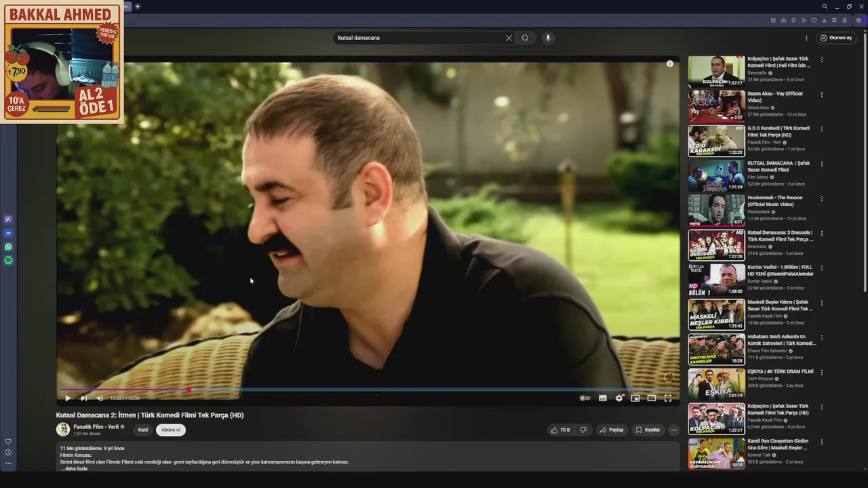
Task: Expand description with ...daha fazla
Action: tap(74, 468)
